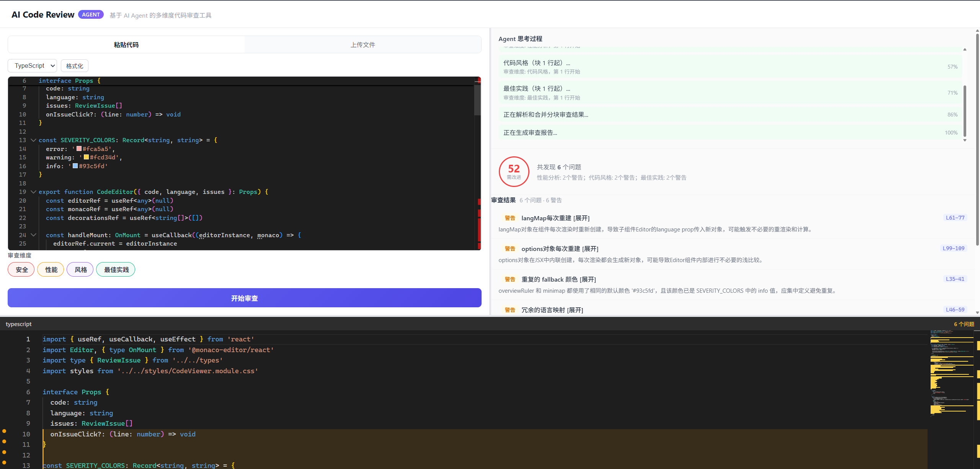Click line 1 import in bottom viewer

pos(148,339)
